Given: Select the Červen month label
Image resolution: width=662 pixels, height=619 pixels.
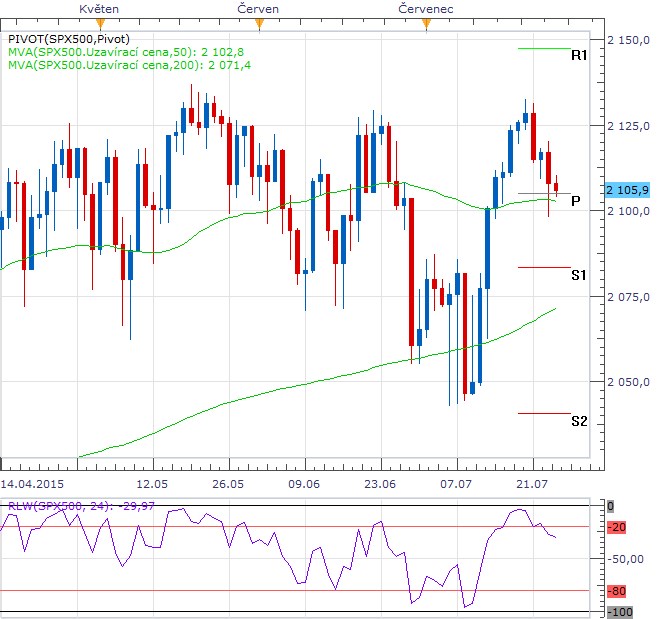Looking at the screenshot, I should 258,9.
